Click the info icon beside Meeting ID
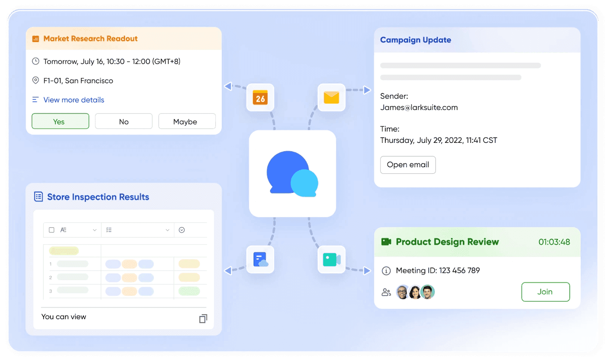The width and height of the screenshot is (605, 364). coord(386,271)
